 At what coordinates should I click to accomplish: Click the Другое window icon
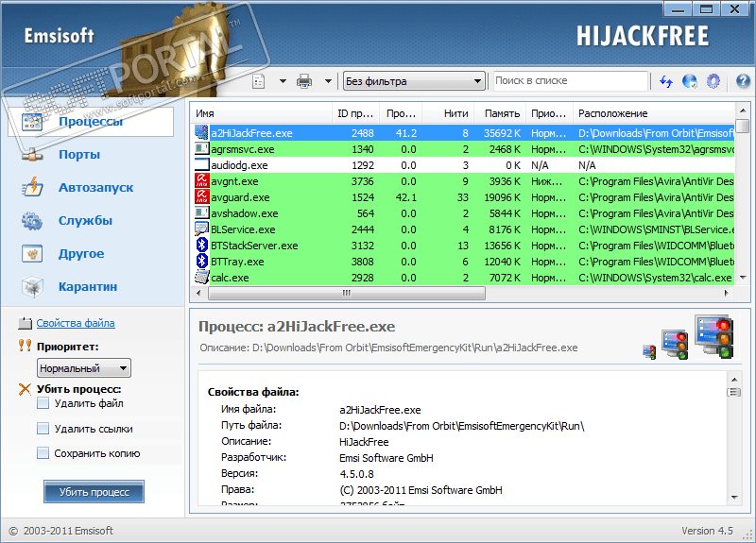[32, 253]
